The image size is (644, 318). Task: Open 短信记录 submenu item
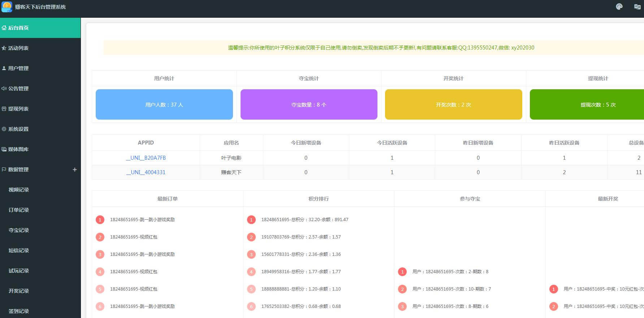(40, 250)
